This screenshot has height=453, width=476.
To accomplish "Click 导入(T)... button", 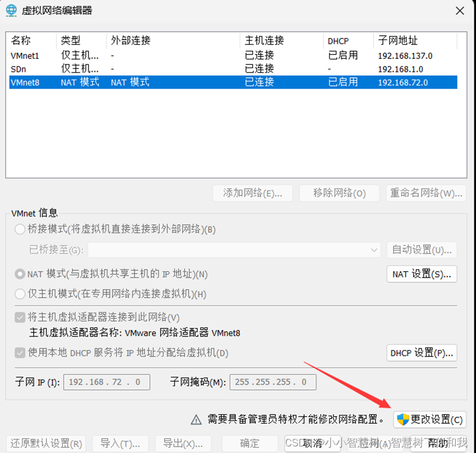I will point(120,444).
